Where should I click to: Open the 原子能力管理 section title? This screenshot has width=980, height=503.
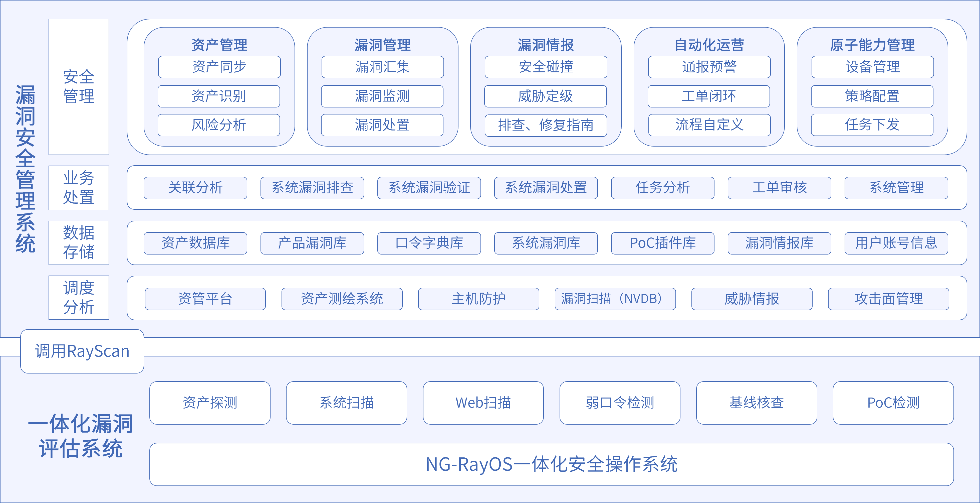[872, 45]
